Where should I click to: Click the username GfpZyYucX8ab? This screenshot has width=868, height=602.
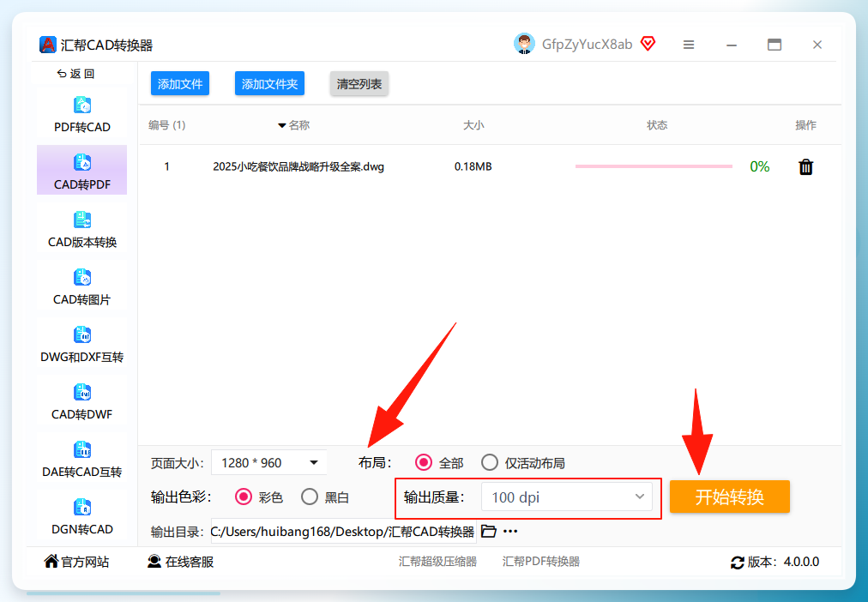tap(587, 45)
